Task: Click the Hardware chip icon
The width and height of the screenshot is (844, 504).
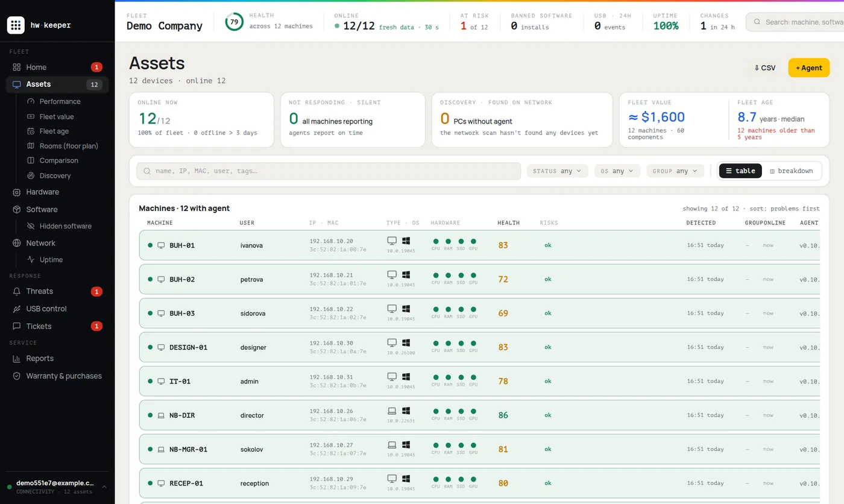Action: tap(17, 192)
